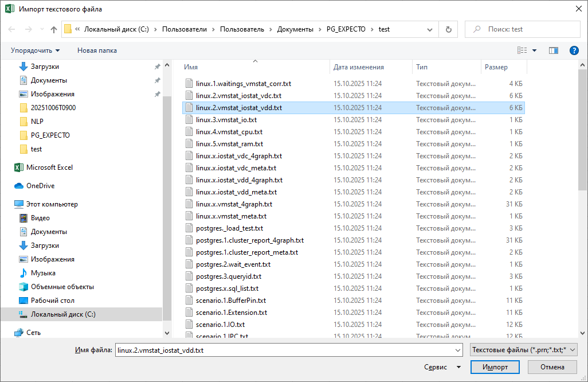The height and width of the screenshot is (382, 588).
Task: Select file linux.x.iostat_vdd_meta.txt
Action: [x=236, y=192]
